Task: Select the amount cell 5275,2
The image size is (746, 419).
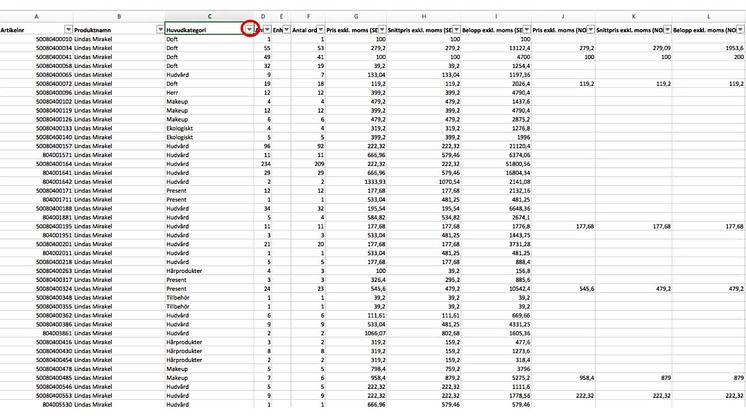Action: pyautogui.click(x=496, y=378)
